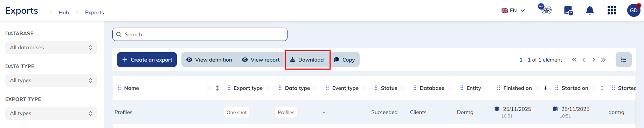Go to the previous page of results

584,60
